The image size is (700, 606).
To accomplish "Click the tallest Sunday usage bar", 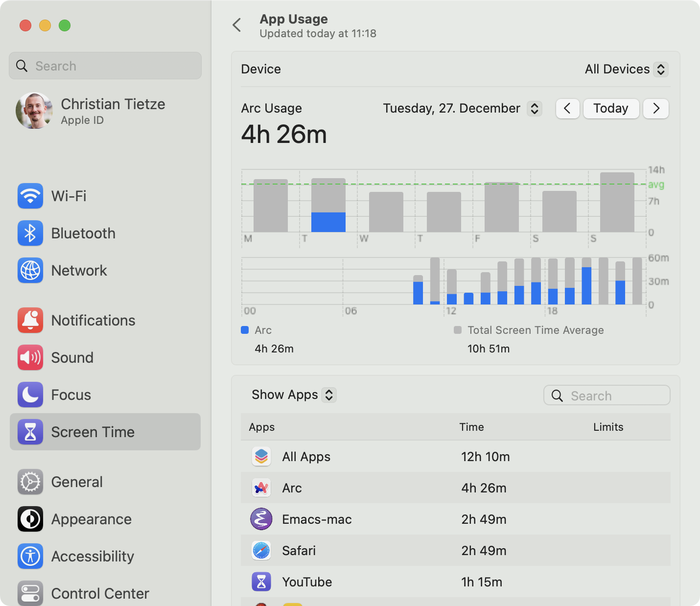I will pos(617,201).
